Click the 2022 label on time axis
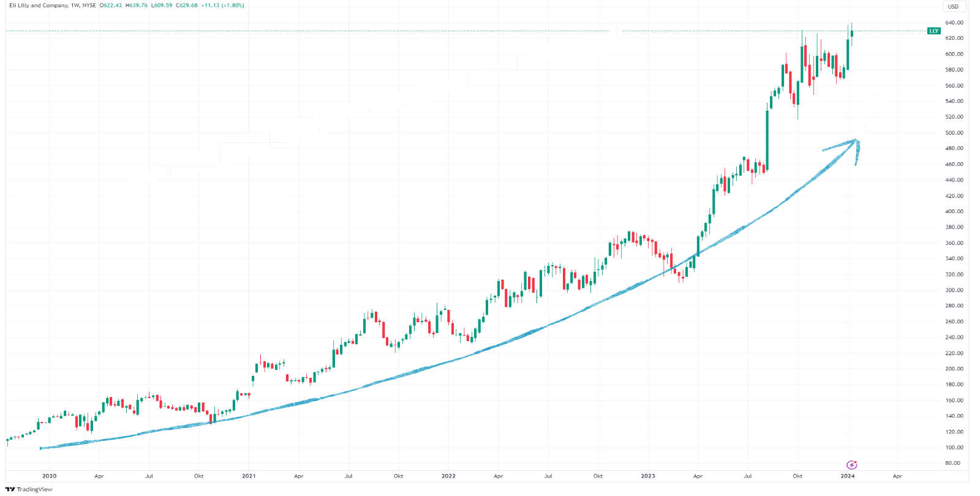The width and height of the screenshot is (980, 496). tap(448, 476)
